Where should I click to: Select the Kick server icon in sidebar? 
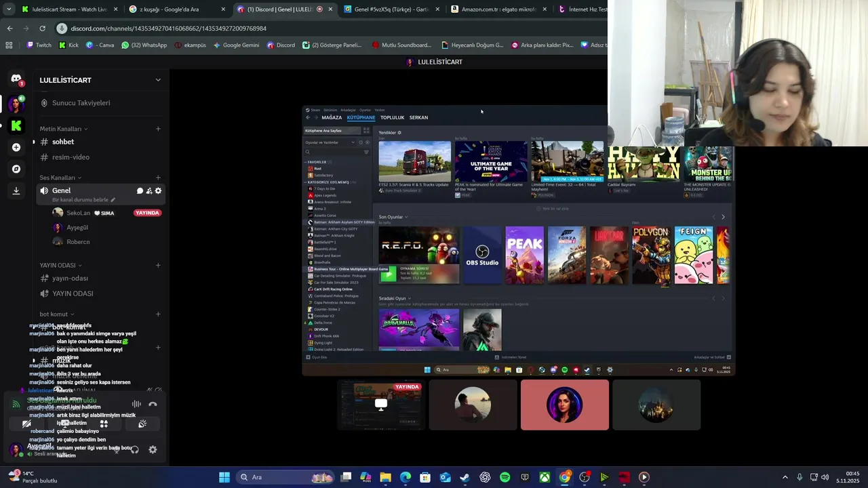(16, 125)
